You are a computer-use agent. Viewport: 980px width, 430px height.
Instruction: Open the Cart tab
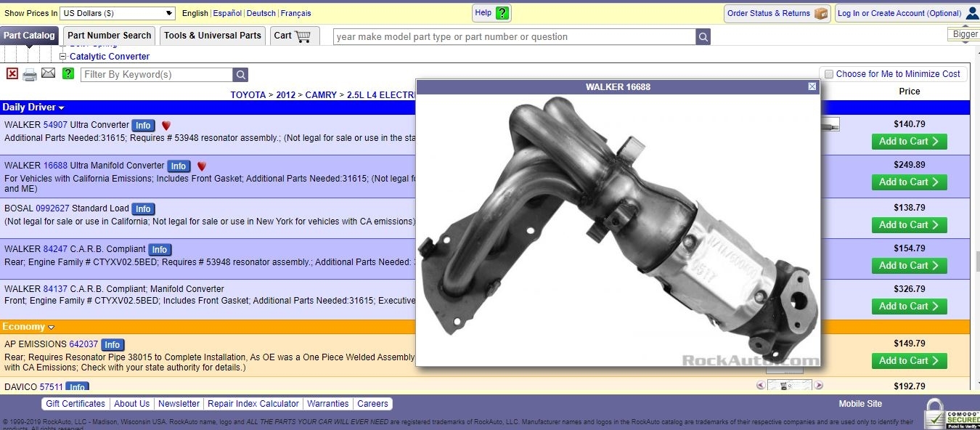point(295,36)
